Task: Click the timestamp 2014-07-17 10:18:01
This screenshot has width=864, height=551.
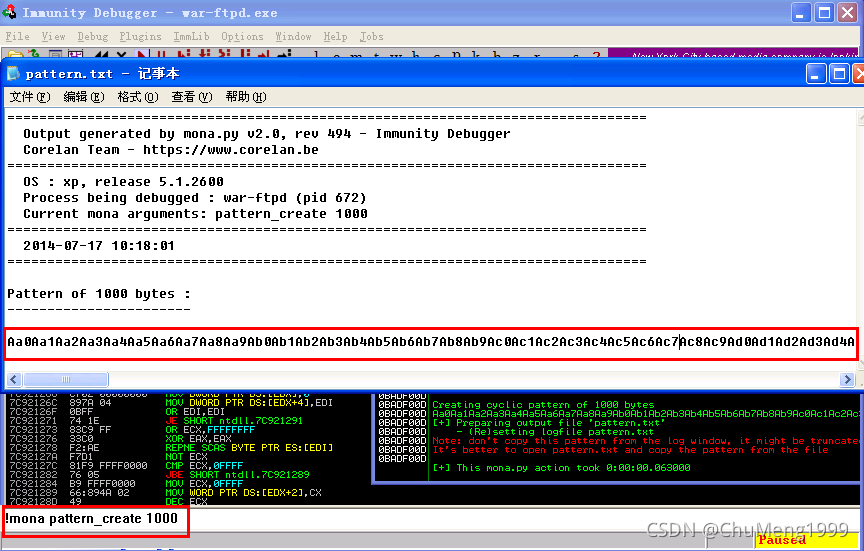Action: coord(99,246)
